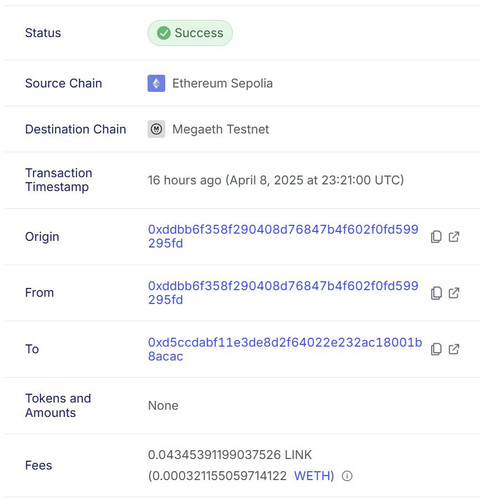Open To address in external explorer
The width and height of the screenshot is (480, 500).
point(454,349)
